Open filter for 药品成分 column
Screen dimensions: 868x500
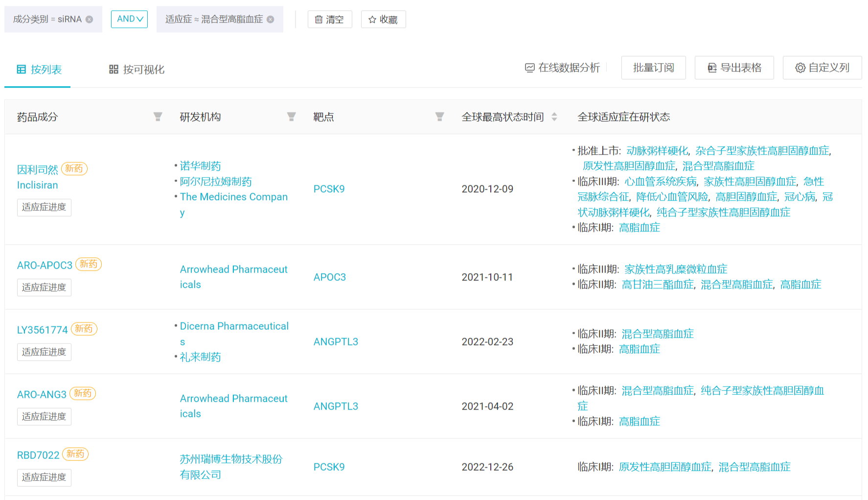point(158,116)
